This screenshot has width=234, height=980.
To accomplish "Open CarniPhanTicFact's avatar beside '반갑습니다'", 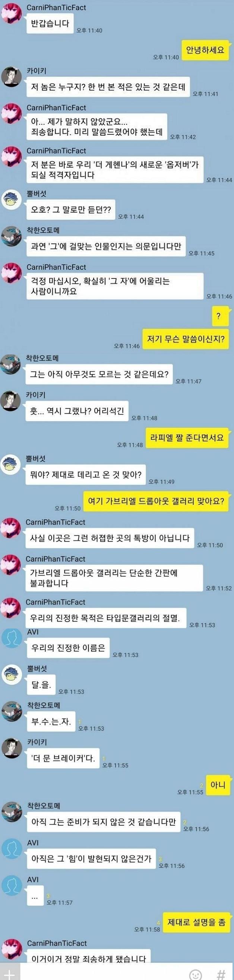I will pos(12,14).
